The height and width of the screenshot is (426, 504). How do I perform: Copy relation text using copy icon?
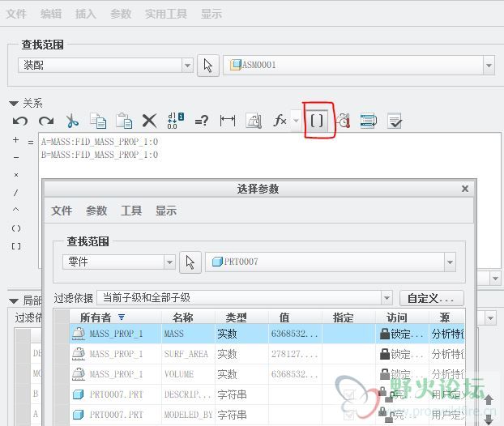(x=98, y=121)
